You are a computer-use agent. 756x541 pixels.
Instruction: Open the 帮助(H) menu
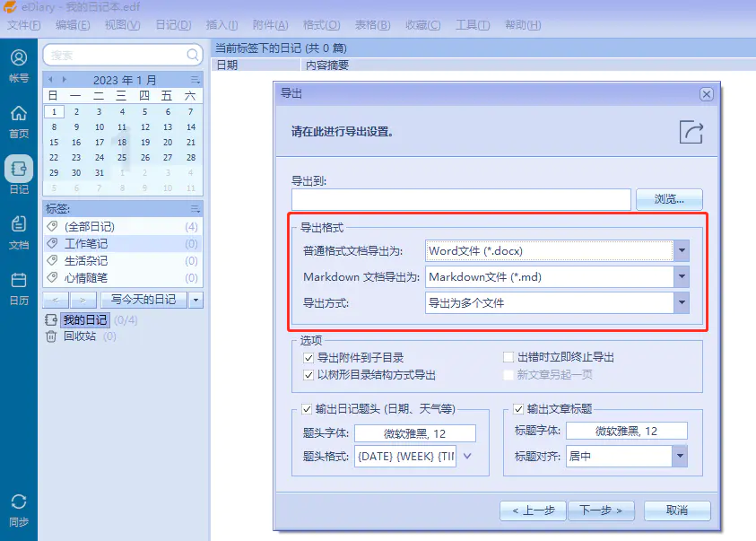pyautogui.click(x=523, y=25)
